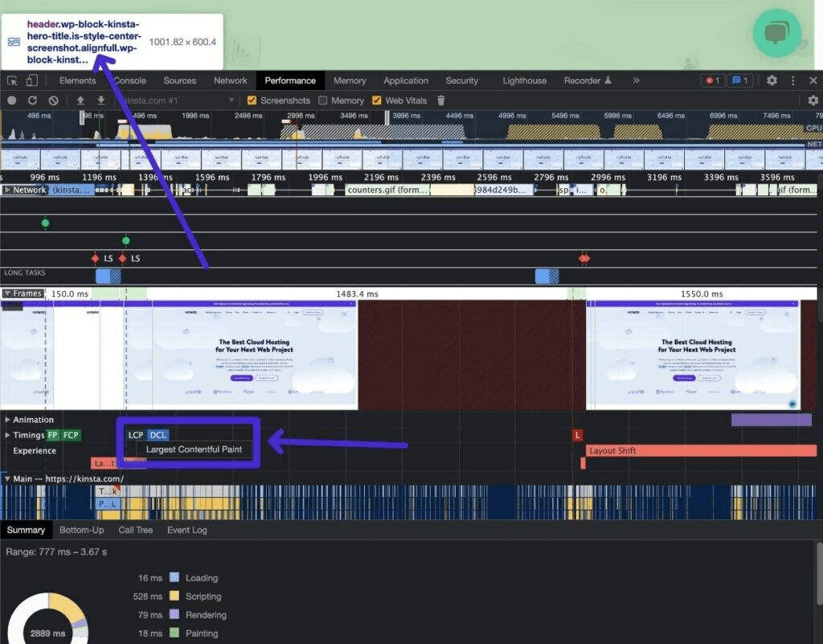Click the save profile download icon
The height and width of the screenshot is (644, 823).
(101, 100)
